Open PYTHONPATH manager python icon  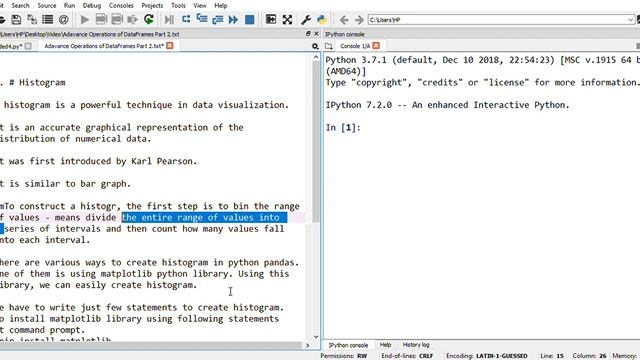point(321,19)
